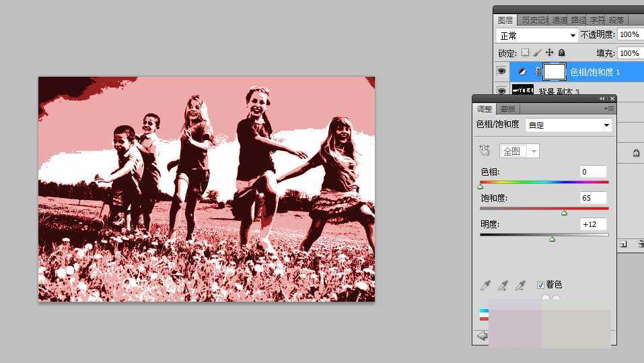Switch to the 蒙版 masks tab
The image size is (644, 363).
tap(507, 109)
